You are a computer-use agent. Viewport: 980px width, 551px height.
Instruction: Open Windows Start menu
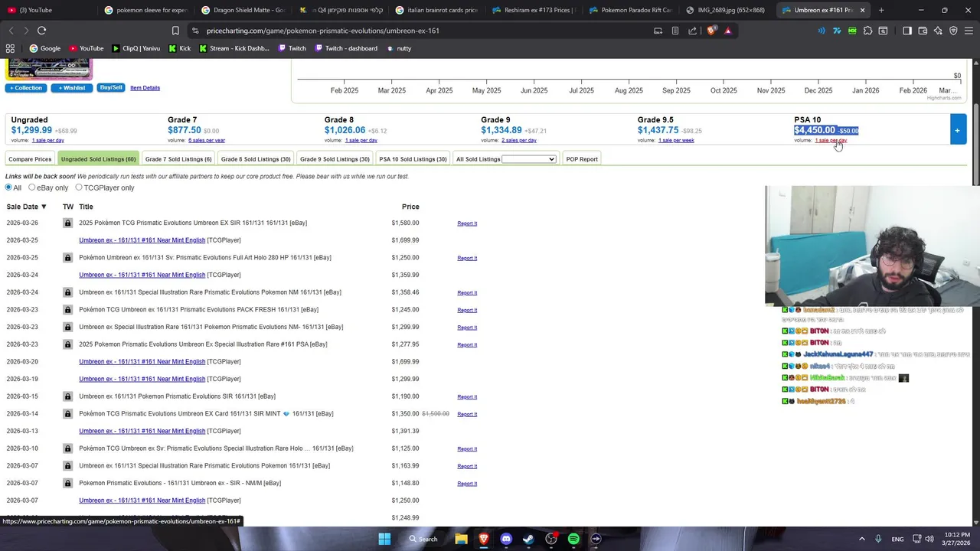[384, 539]
